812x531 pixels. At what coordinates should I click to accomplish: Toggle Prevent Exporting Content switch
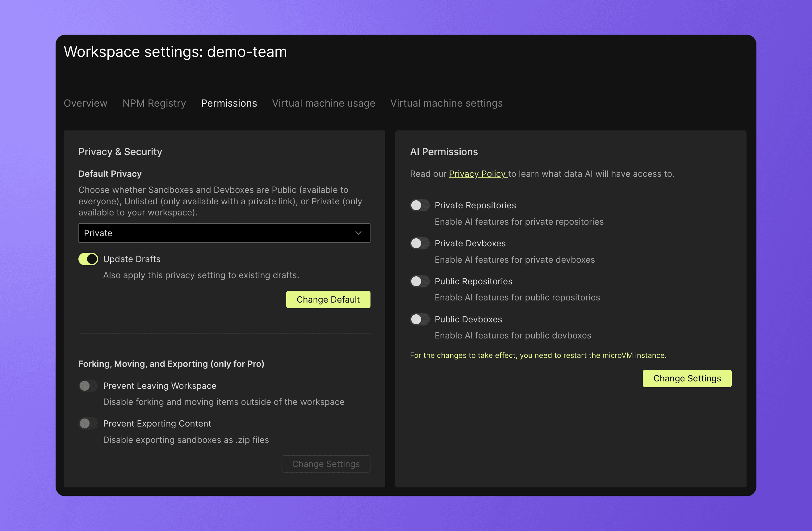click(88, 423)
